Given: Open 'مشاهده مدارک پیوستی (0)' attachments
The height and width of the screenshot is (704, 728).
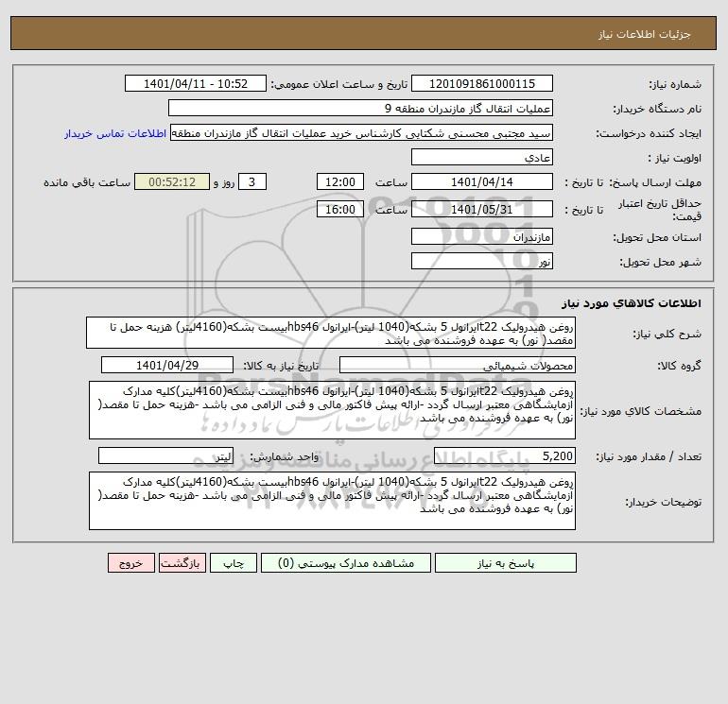Looking at the screenshot, I should 346,563.
